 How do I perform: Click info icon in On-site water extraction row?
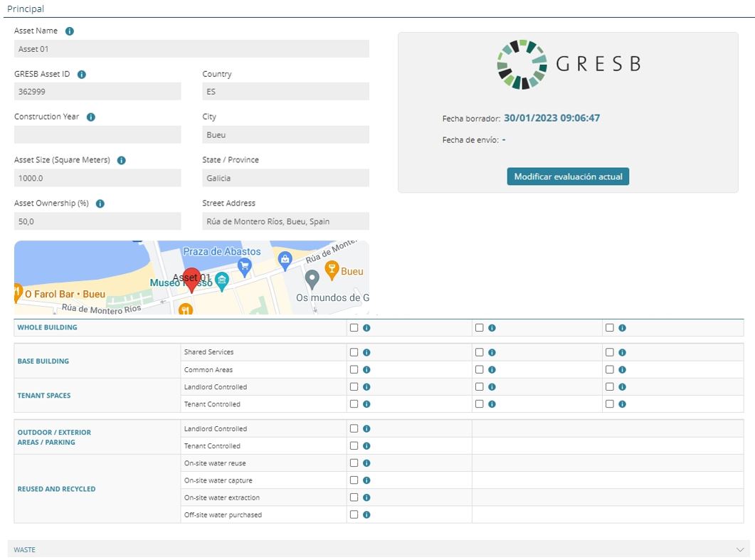366,498
